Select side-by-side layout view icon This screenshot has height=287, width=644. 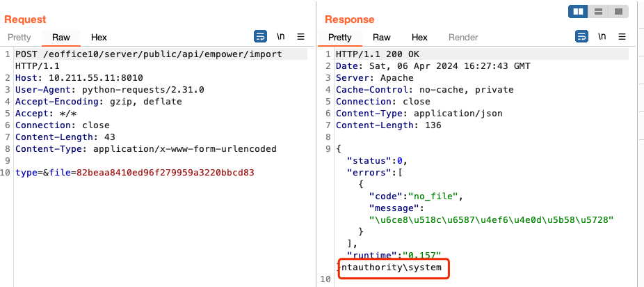[579, 12]
